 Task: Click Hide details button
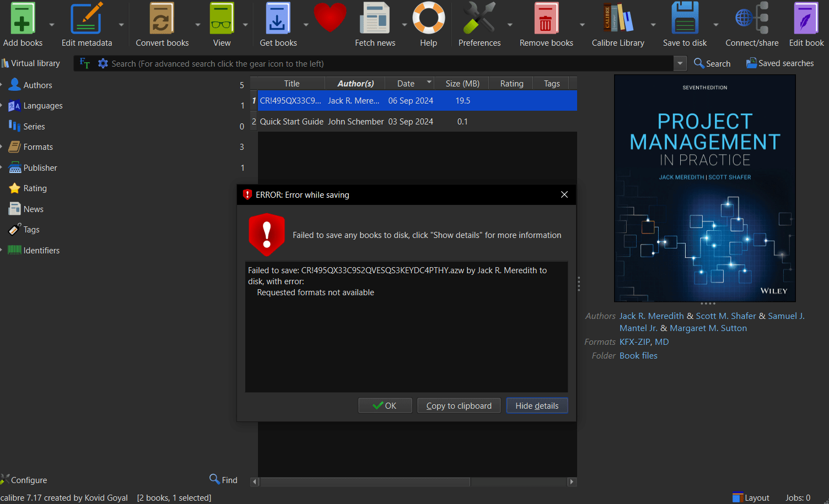tap(537, 405)
